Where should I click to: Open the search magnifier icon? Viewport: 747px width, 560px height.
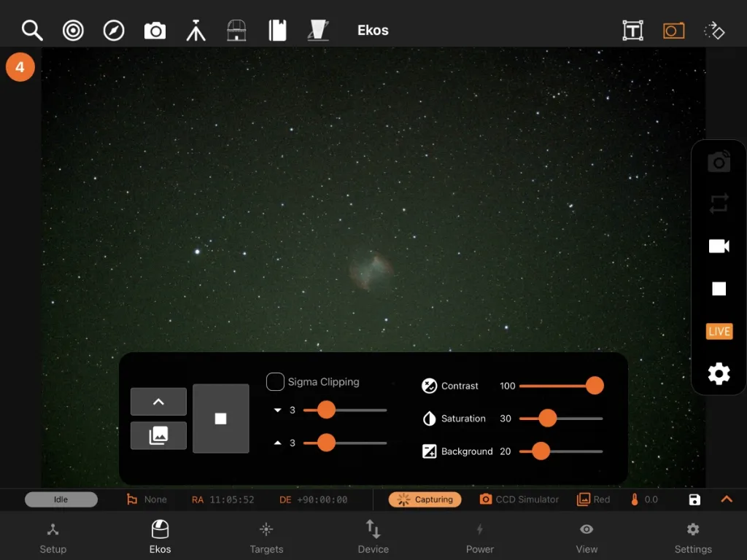32,31
